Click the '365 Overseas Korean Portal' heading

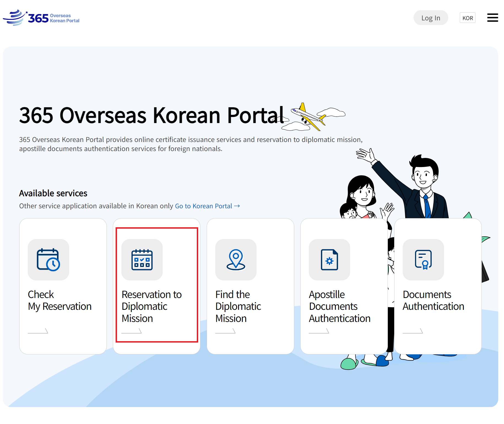[x=151, y=115]
